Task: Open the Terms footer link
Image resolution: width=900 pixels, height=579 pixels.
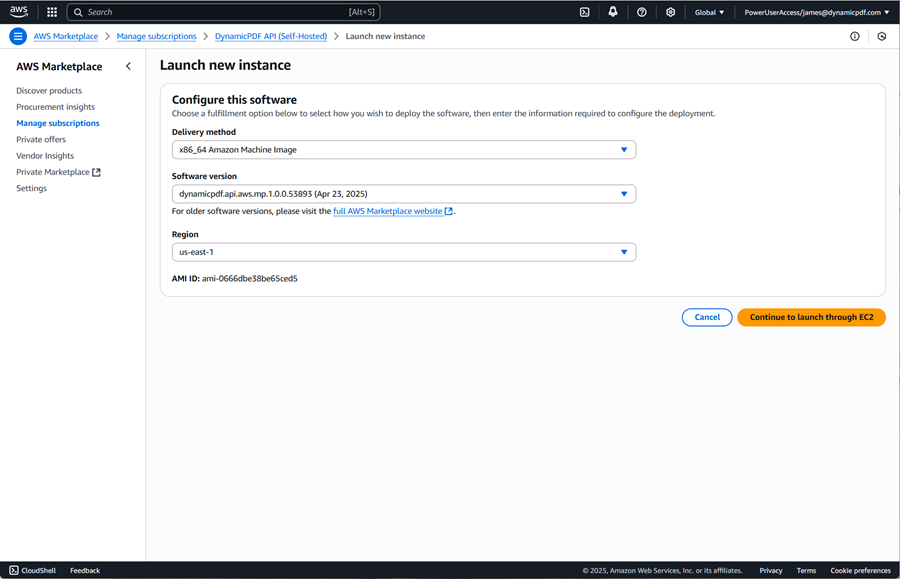Action: coord(806,570)
